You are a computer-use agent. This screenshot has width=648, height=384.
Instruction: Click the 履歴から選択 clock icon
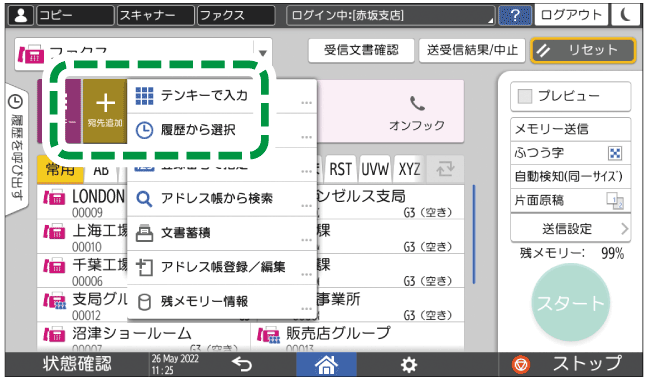pos(144,131)
